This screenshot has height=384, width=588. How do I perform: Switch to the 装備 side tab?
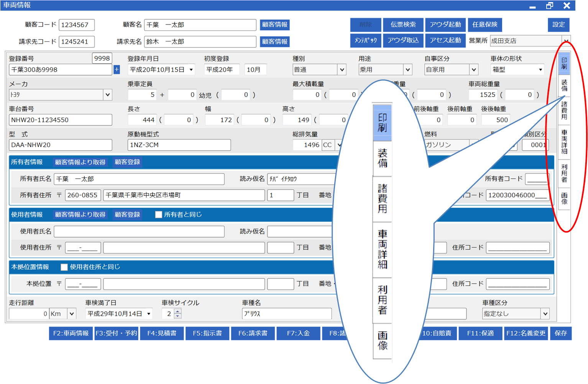click(x=564, y=85)
